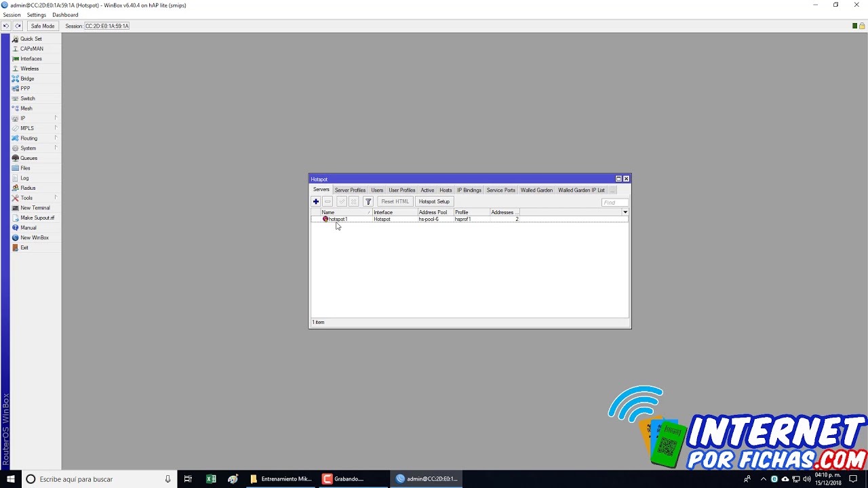Image resolution: width=868 pixels, height=488 pixels.
Task: Open Files in the sidebar
Action: click(x=25, y=168)
